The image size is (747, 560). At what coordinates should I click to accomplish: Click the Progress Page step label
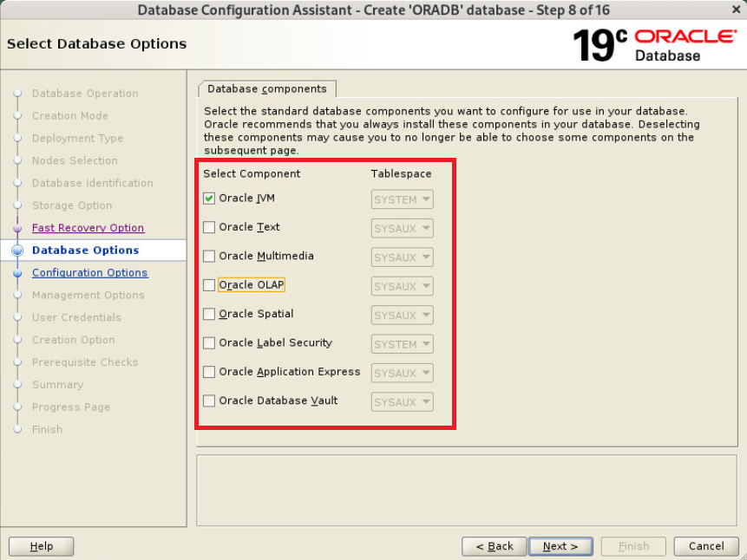[71, 407]
